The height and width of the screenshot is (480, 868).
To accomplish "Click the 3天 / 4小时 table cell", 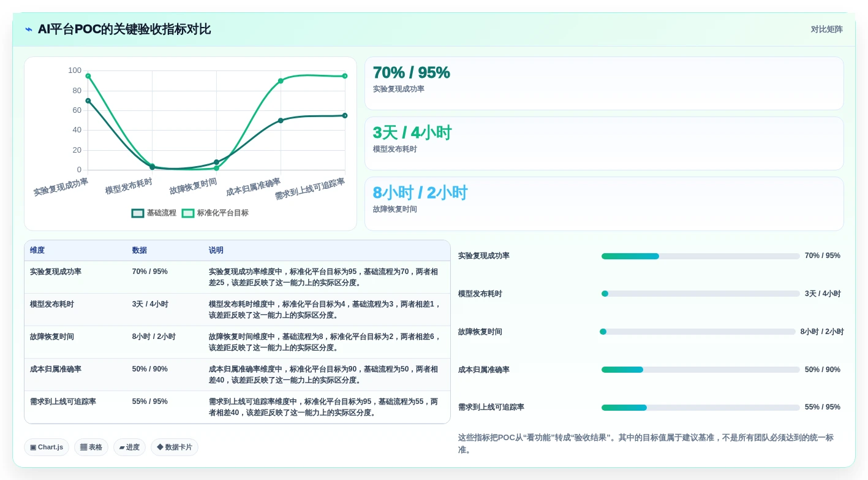I will [x=150, y=304].
